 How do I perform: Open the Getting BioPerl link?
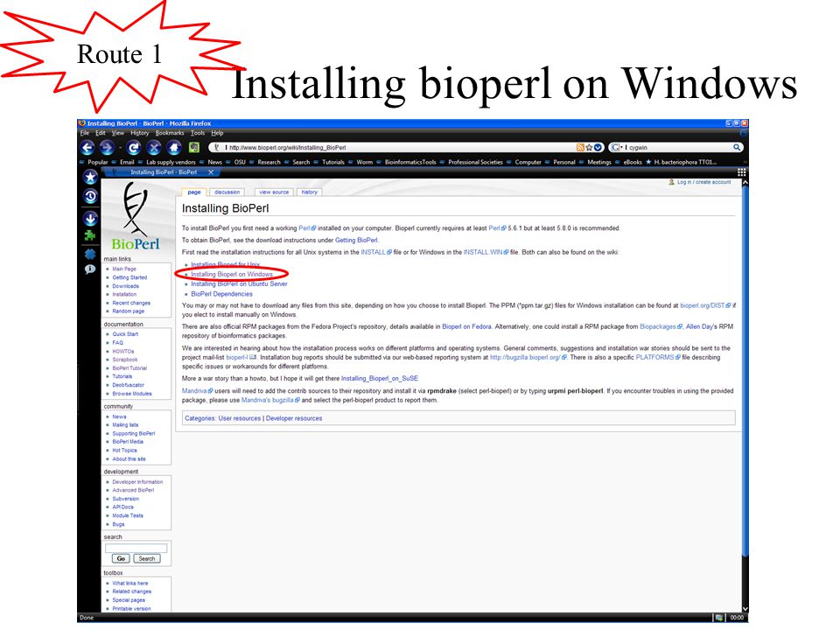356,240
